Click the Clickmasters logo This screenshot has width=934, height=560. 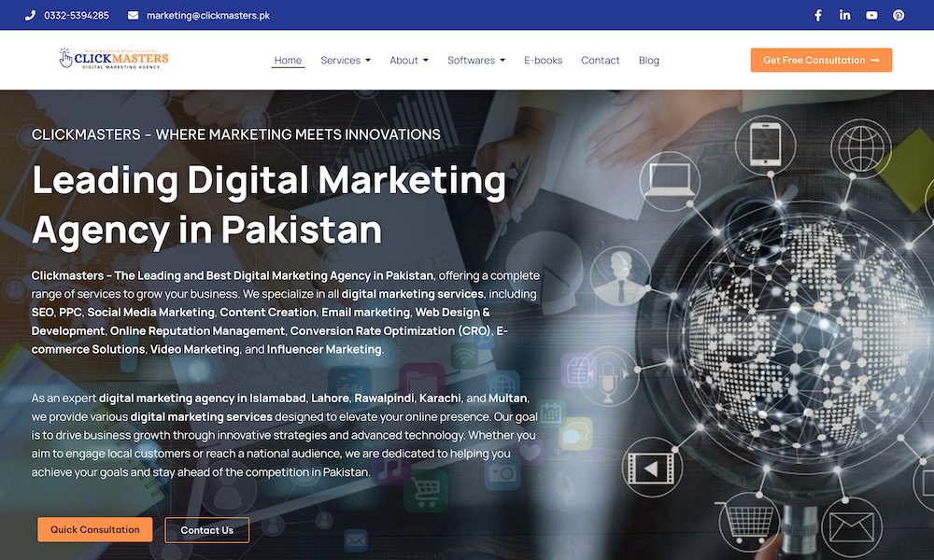click(x=113, y=59)
